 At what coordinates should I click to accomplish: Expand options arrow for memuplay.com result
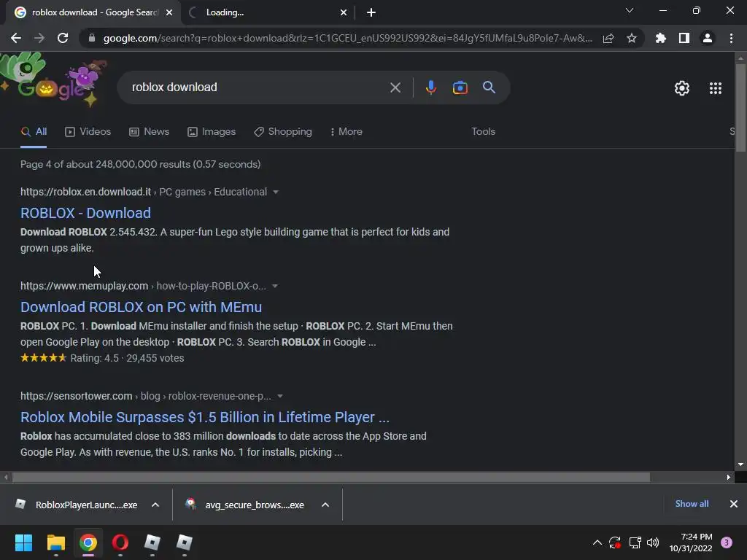pos(275,286)
